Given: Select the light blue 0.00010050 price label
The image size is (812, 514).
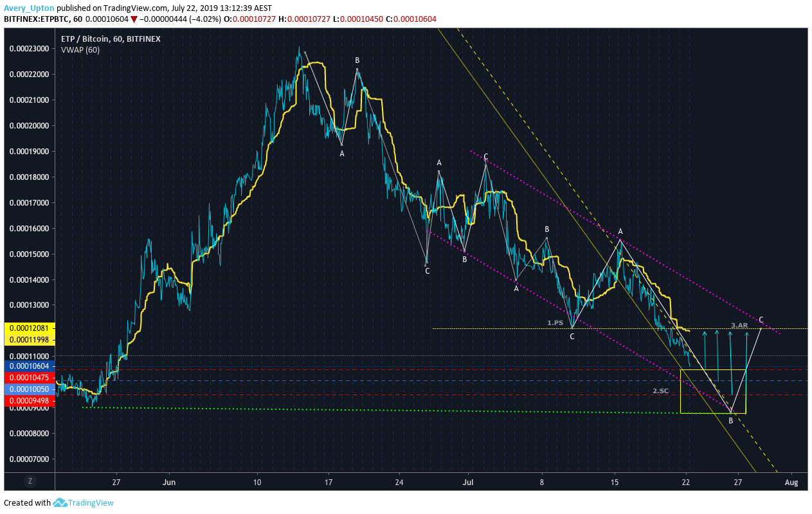Looking at the screenshot, I should click(30, 389).
